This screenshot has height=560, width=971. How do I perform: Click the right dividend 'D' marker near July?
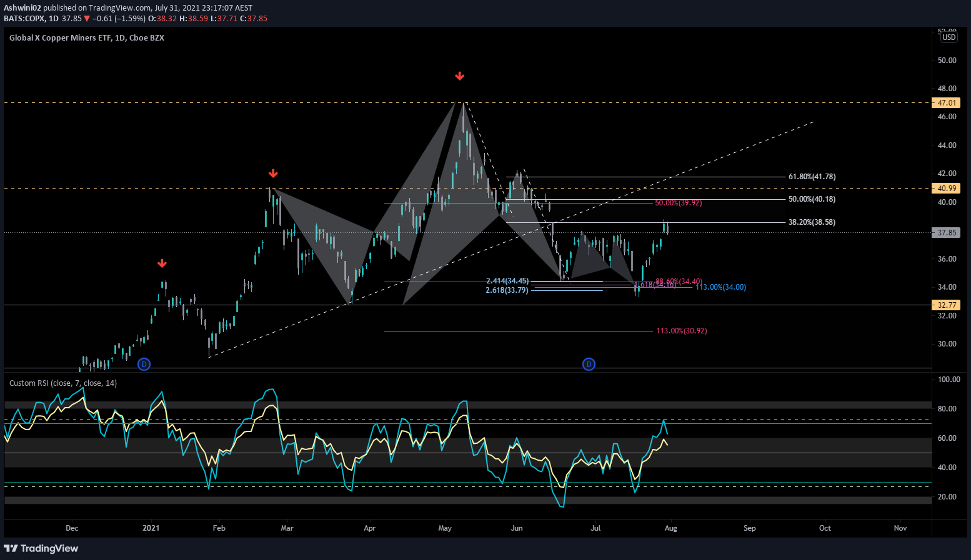click(x=589, y=364)
